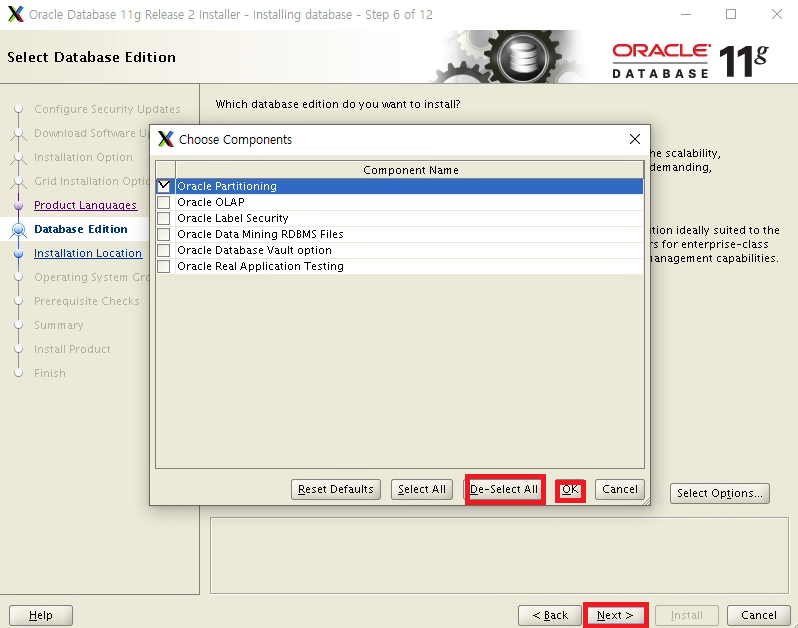Open the Installation Location step link
798x628 pixels.
[88, 253]
